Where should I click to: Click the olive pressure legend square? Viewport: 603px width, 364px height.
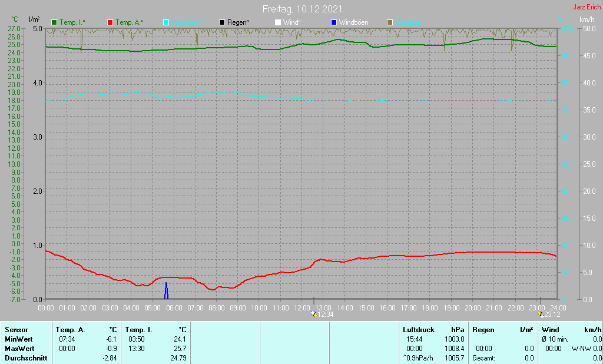pyautogui.click(x=389, y=22)
